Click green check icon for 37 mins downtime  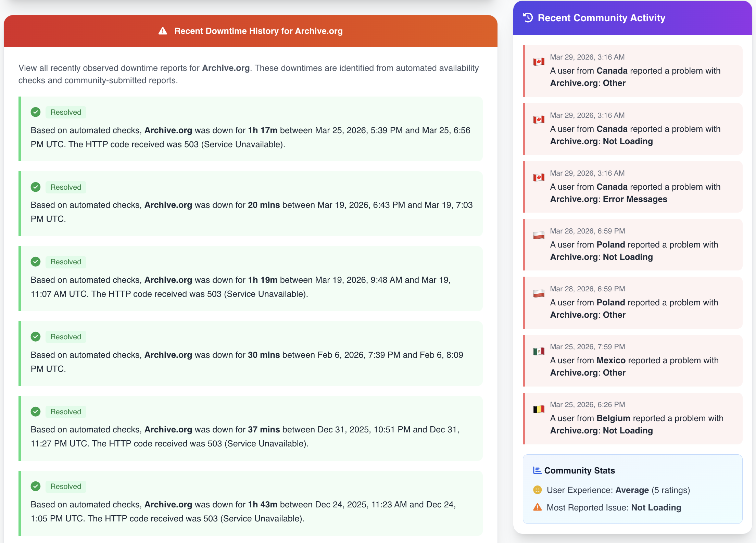tap(36, 412)
